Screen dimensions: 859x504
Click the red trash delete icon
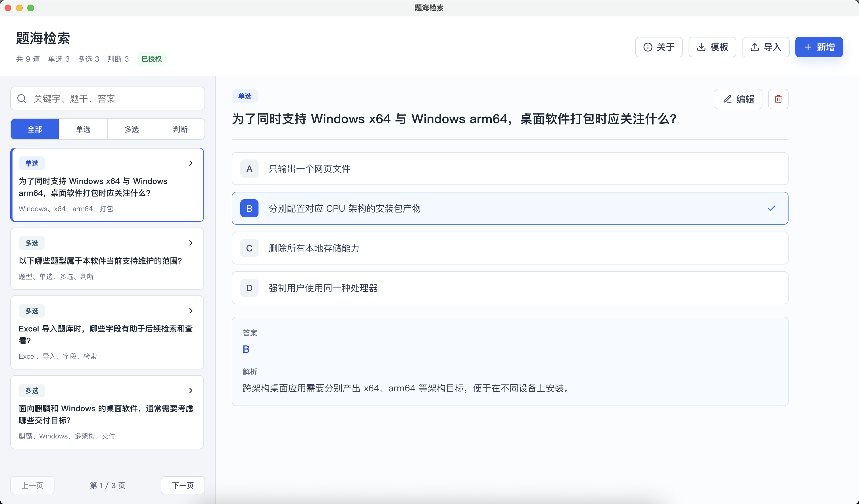[778, 99]
